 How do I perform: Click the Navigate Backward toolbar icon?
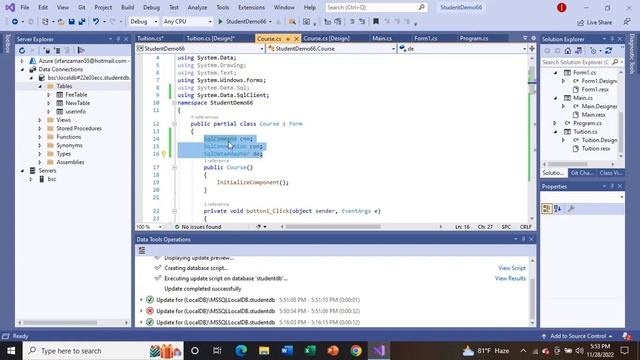[x=15, y=22]
